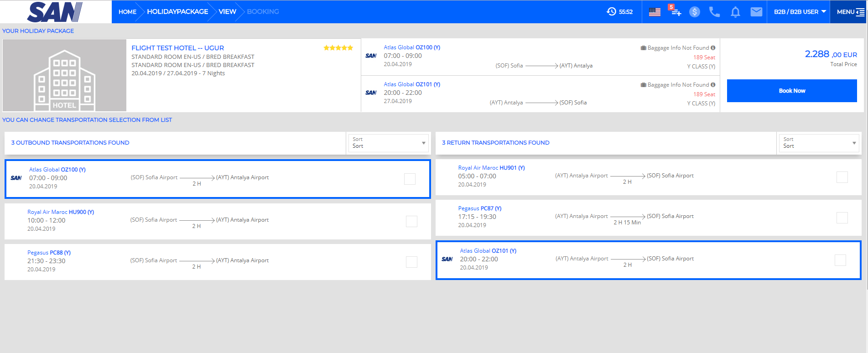
Task: Click Atlas Global OZ101 in package summary
Action: coord(412,84)
